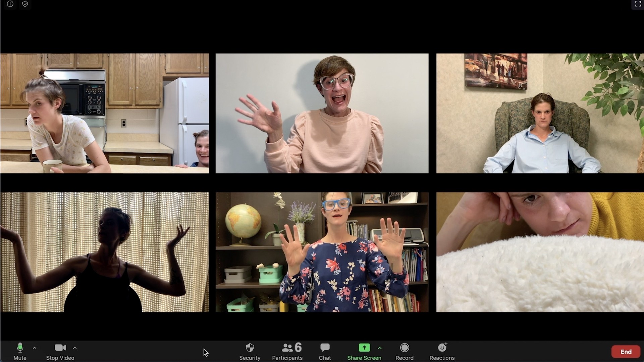Image resolution: width=644 pixels, height=362 pixels.
Task: Start recording with Record button
Action: (405, 352)
